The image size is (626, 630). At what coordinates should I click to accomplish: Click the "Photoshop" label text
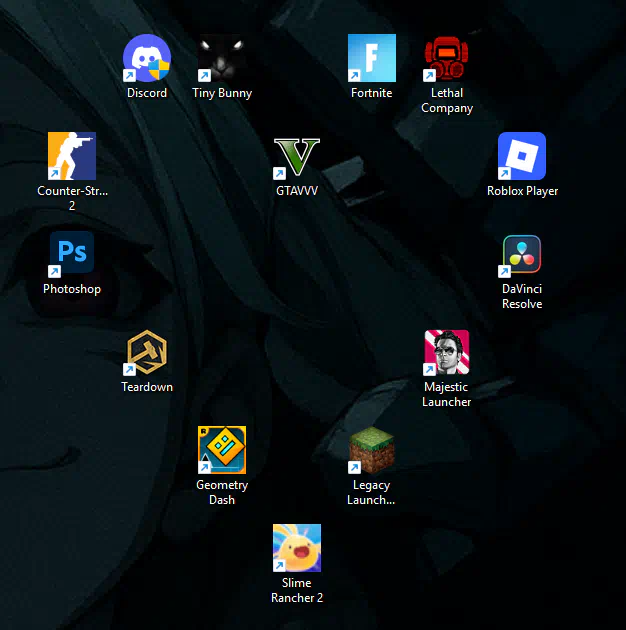pos(72,289)
